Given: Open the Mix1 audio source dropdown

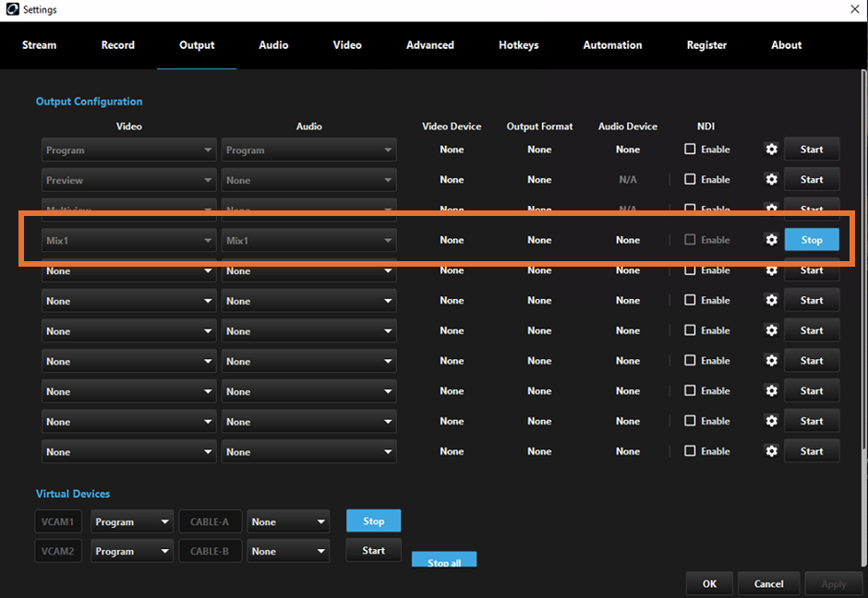Looking at the screenshot, I should point(308,239).
